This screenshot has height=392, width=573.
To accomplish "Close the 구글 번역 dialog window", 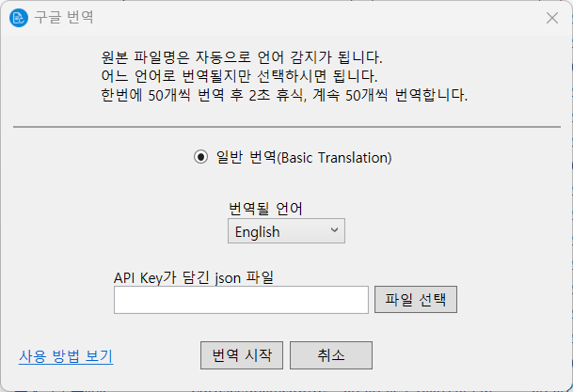I will pos(551,18).
